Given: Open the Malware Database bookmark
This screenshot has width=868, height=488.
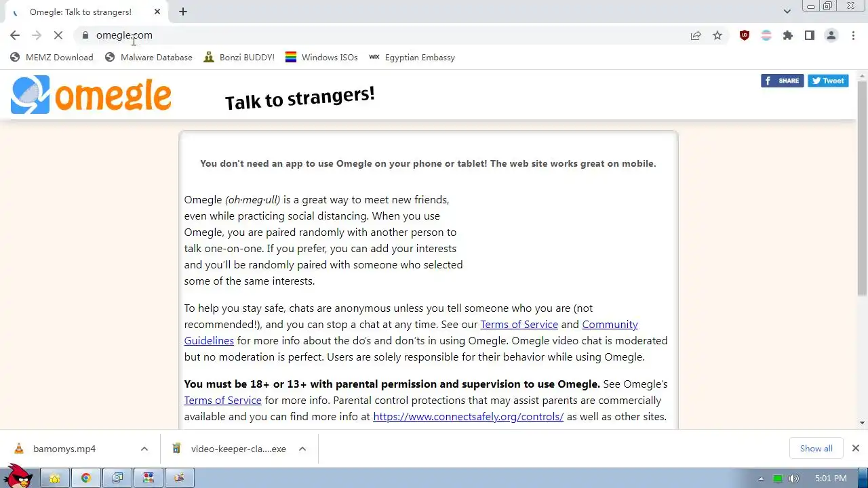Looking at the screenshot, I should click(x=149, y=58).
